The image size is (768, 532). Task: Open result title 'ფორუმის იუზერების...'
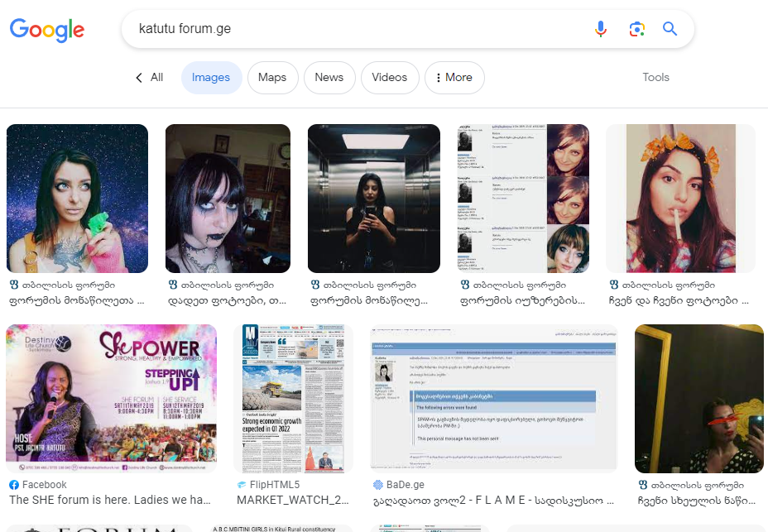click(x=522, y=301)
